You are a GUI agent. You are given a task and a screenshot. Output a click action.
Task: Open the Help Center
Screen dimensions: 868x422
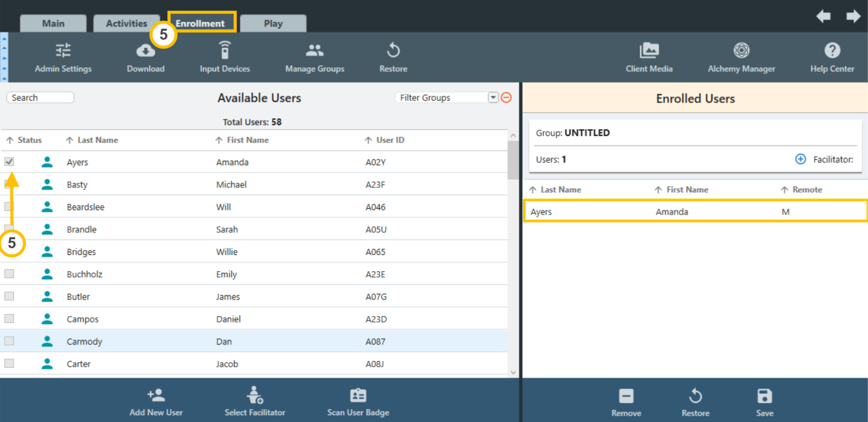click(x=832, y=58)
